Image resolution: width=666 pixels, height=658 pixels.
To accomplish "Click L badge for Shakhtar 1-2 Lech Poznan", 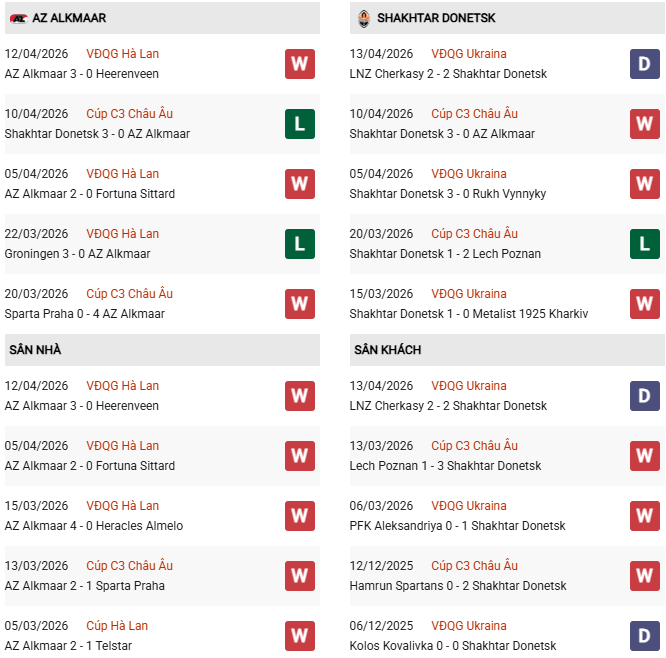I will click(644, 244).
